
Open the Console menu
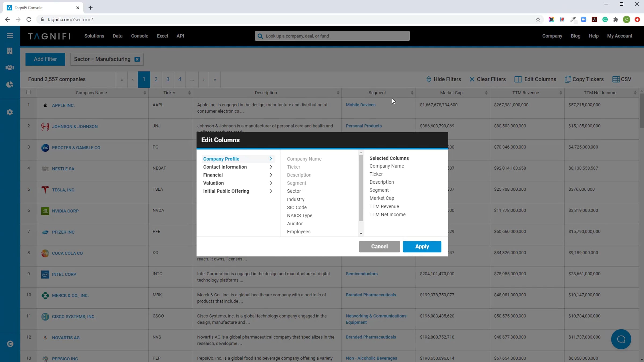140,36
